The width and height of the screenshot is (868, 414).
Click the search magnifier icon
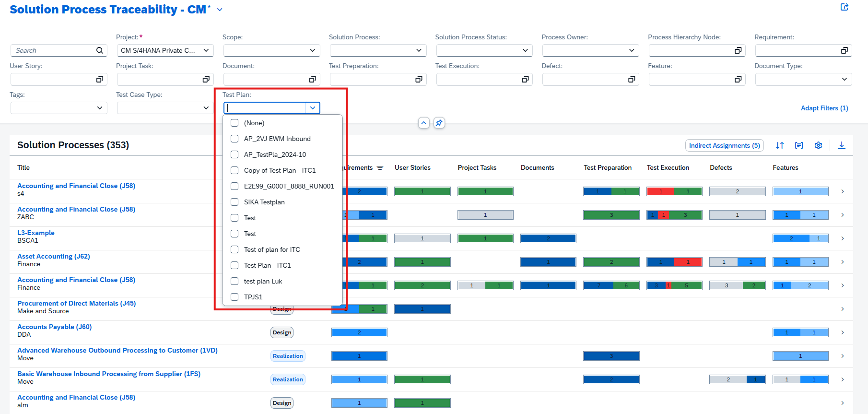click(100, 50)
